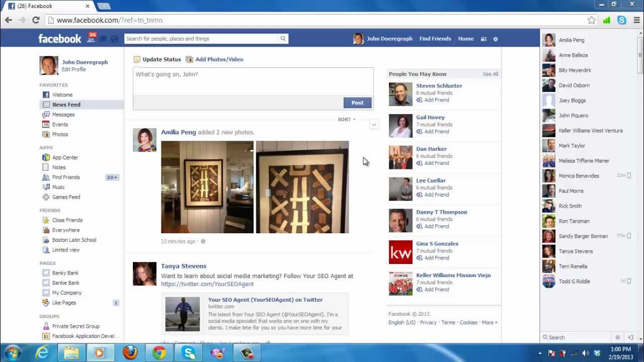Open Keller Williams Mission Viejo suggestion
This screenshot has height=362, width=644.
tap(453, 276)
